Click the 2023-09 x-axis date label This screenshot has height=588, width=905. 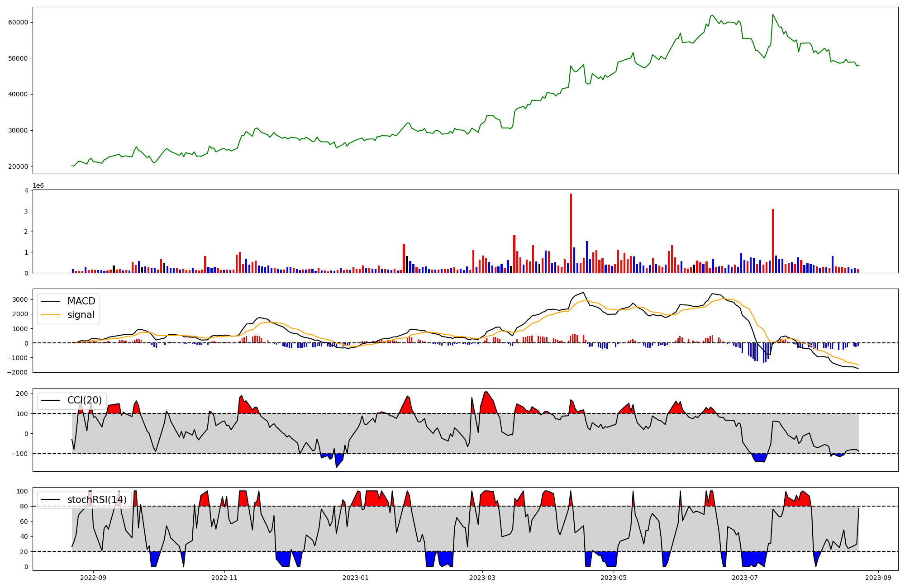point(879,577)
